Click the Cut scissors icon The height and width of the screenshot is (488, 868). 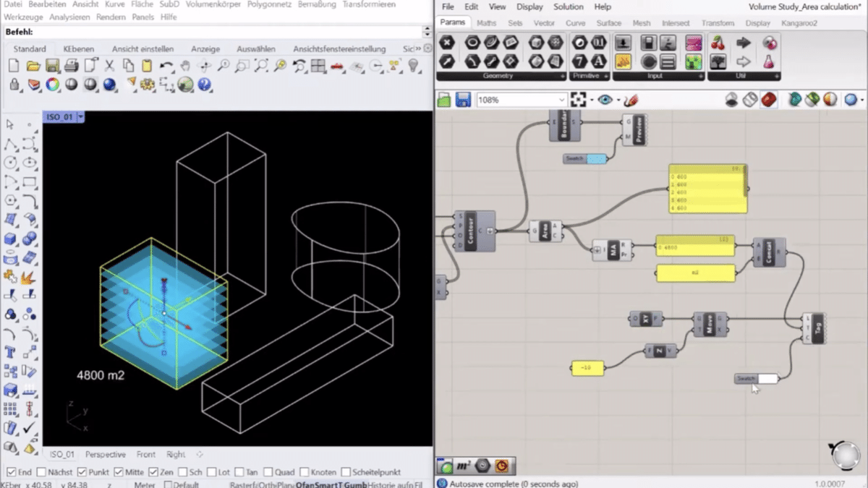(x=109, y=66)
